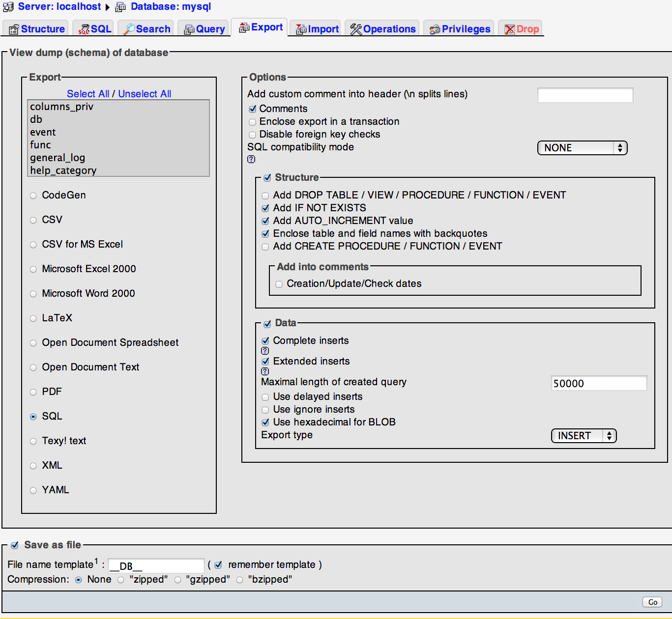The height and width of the screenshot is (619, 672).
Task: Click the SQL tab icon
Action: pos(85,29)
